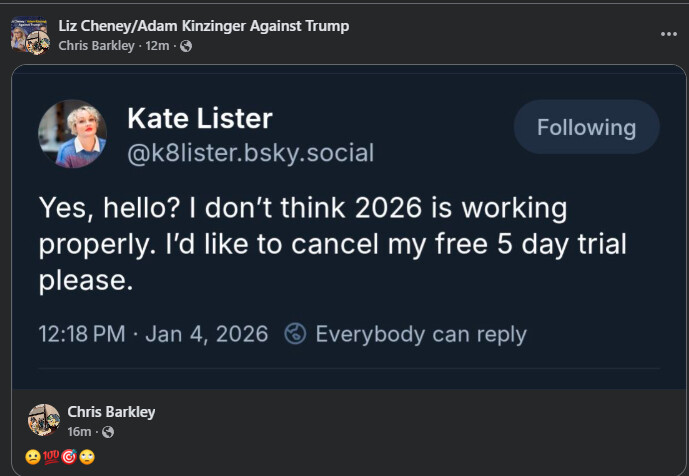Viewport: 689px width, 476px height.
Task: Toggle the Following button
Action: click(x=586, y=127)
